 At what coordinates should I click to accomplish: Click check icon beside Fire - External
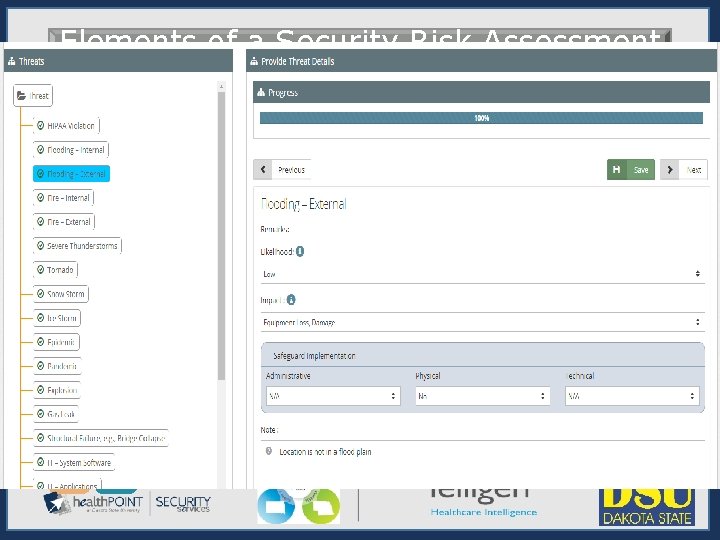[40, 222]
